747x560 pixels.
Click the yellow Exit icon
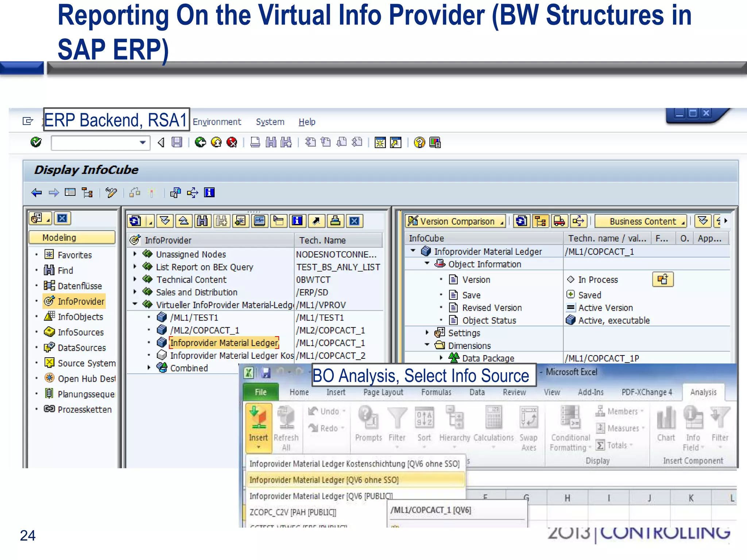216,142
